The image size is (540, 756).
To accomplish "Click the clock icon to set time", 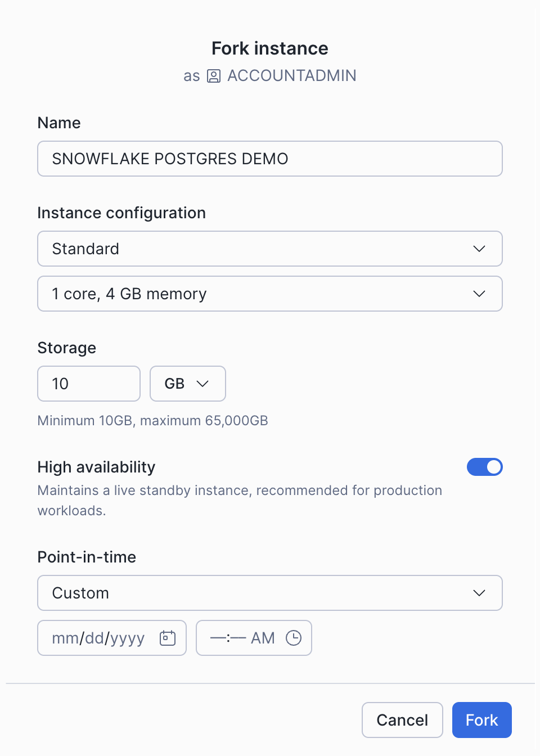I will 294,638.
